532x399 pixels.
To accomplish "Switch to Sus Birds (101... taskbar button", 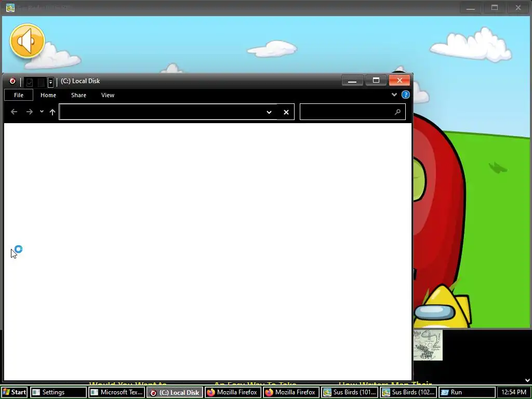I will pyautogui.click(x=350, y=392).
